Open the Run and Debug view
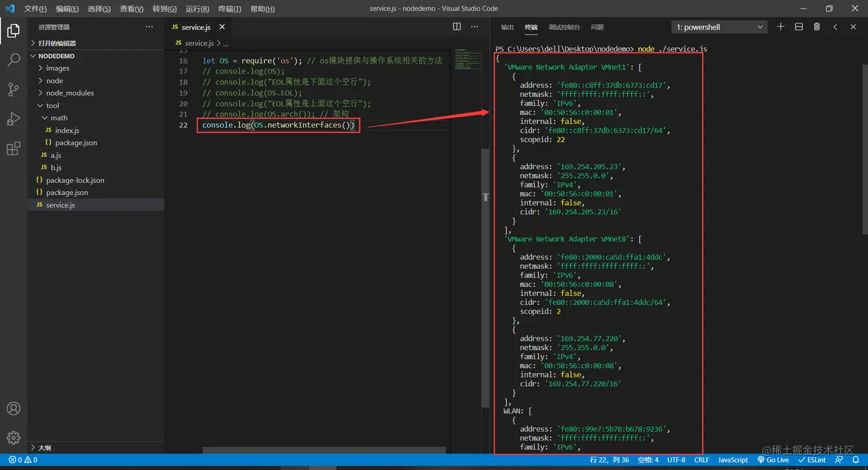 (13, 119)
